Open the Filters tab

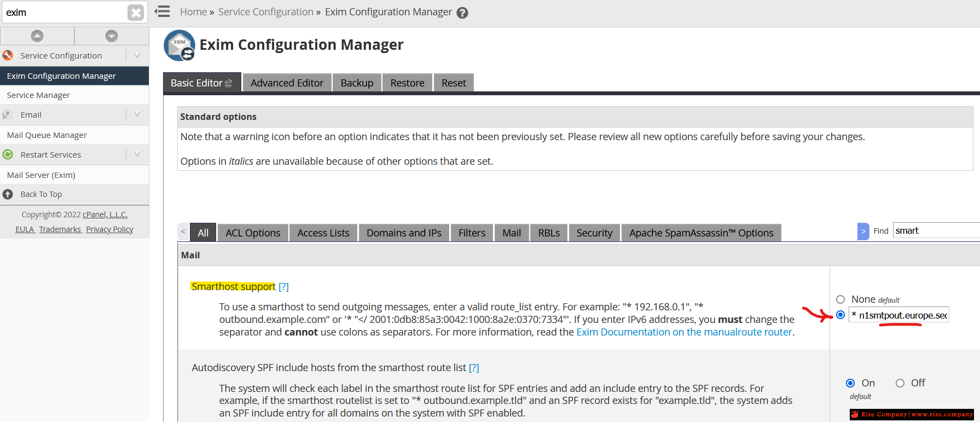click(472, 233)
